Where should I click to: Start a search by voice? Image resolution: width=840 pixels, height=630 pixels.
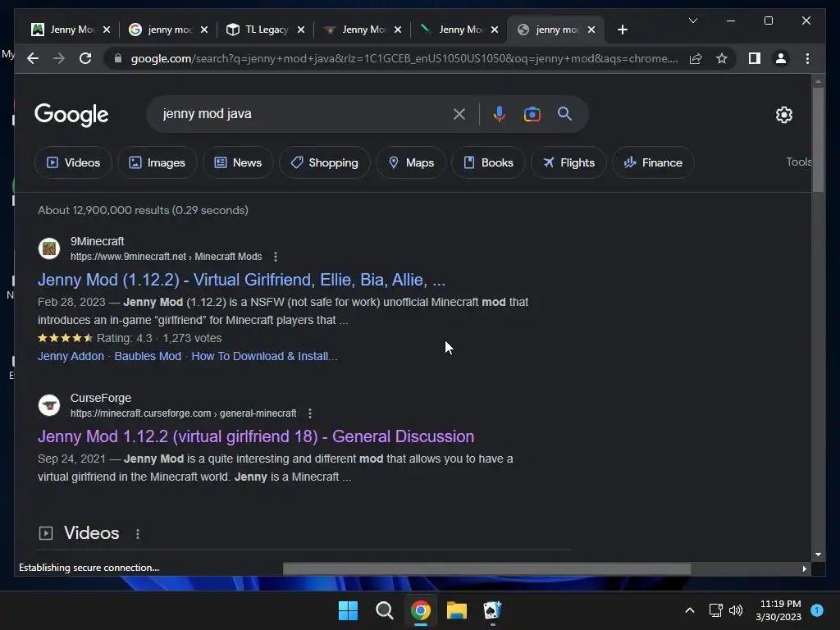(500, 114)
